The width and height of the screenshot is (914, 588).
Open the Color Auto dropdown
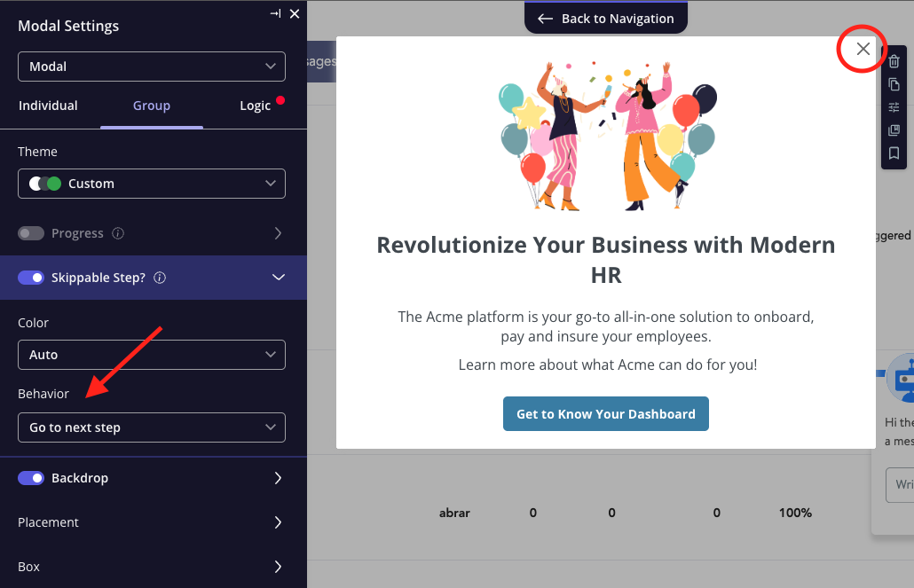(152, 355)
